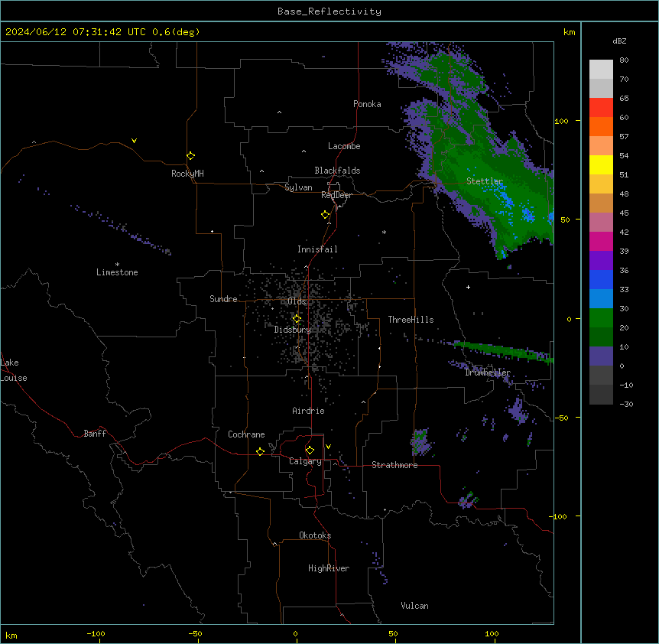659x644 pixels.
Task: Select the royal blue swatch in the legend
Action: point(601,279)
